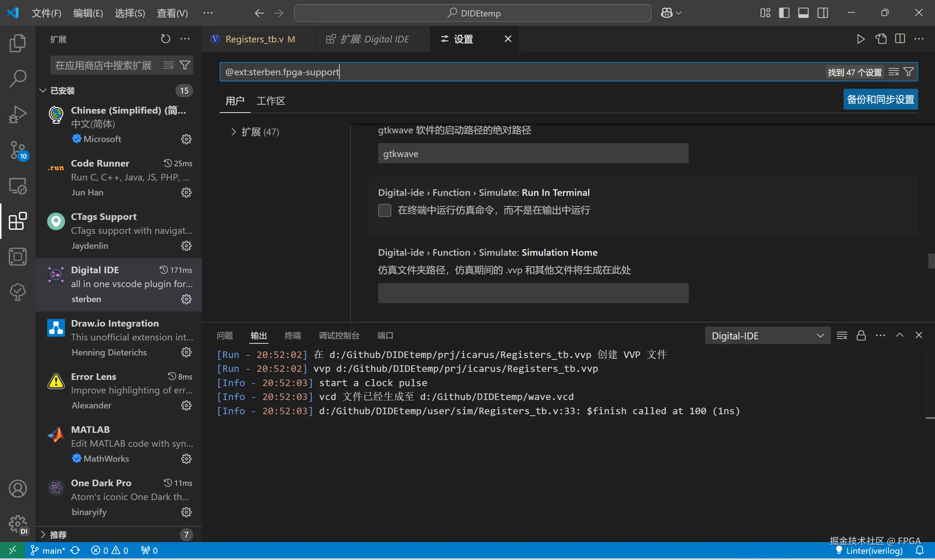Screen dimensions: 935x560
Task: Toggle primary side bar layout button
Action: tap(784, 13)
